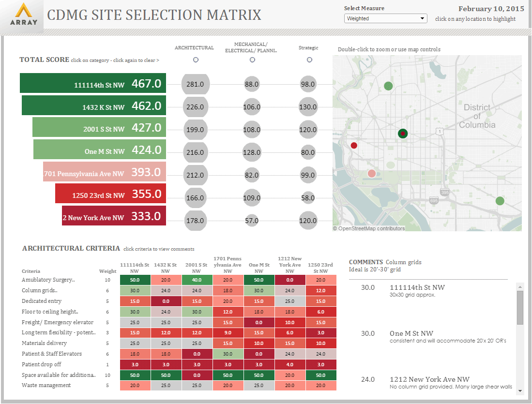Image resolution: width=532 pixels, height=404 pixels.
Task: Select the 57.0 score bubble for 2 New York Ave
Action: point(252,220)
